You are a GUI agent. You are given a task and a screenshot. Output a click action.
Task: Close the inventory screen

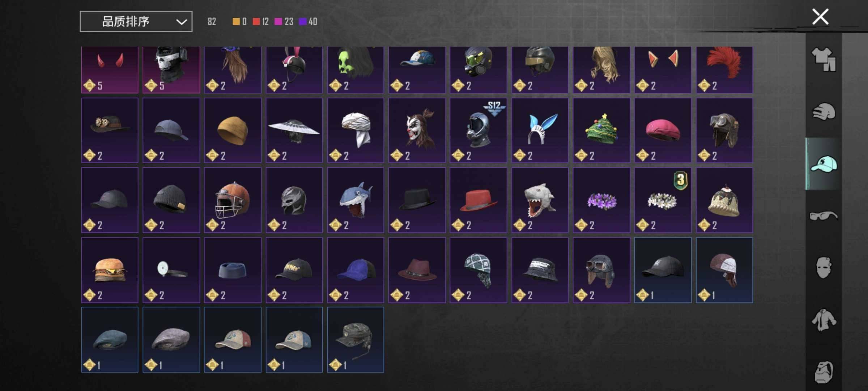click(820, 17)
